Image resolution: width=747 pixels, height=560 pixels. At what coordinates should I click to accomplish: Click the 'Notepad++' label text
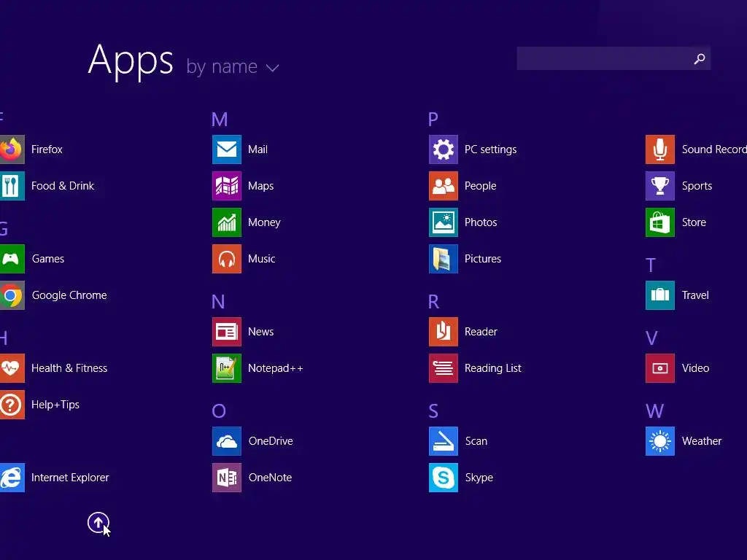click(x=275, y=368)
